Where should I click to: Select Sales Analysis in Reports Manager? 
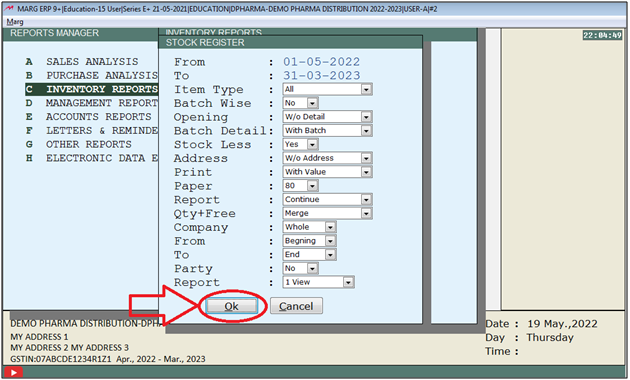pos(92,61)
